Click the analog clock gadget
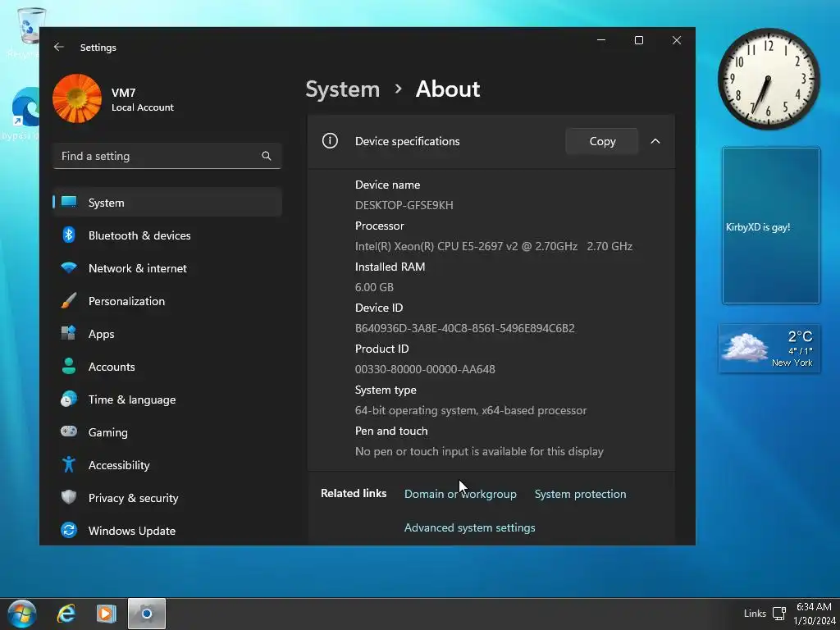This screenshot has width=840, height=630. tap(769, 80)
